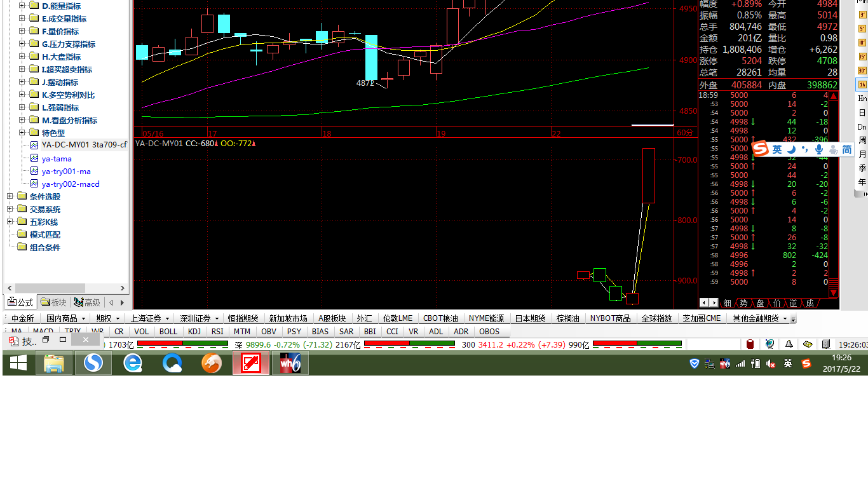868x488 pixels.
Task: Click the red cylinder status bar icon
Action: coord(750,344)
